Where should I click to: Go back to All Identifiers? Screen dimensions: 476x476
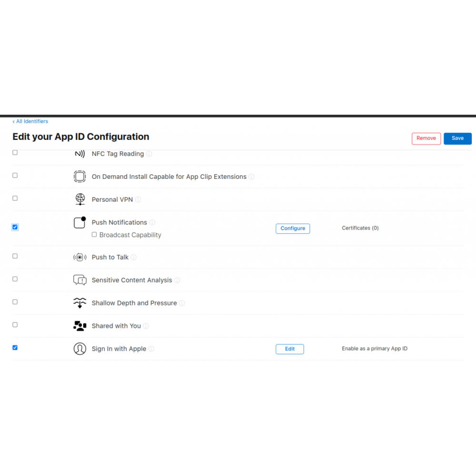(30, 121)
